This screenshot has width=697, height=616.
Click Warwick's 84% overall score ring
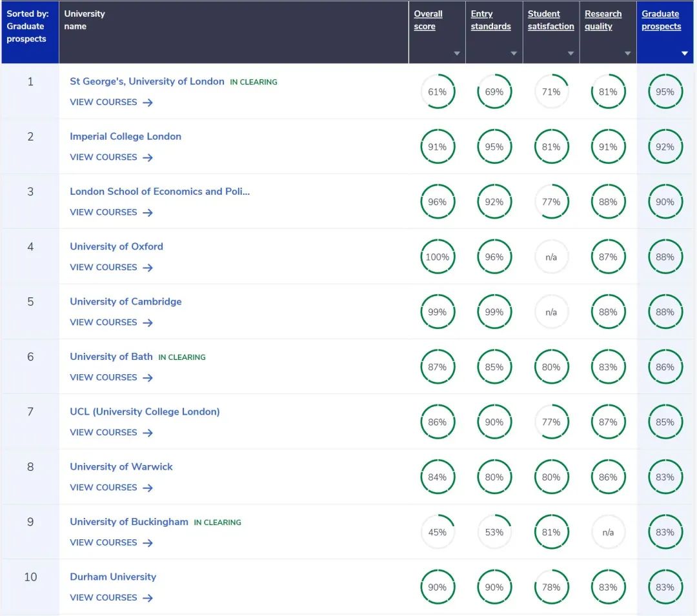click(x=438, y=477)
